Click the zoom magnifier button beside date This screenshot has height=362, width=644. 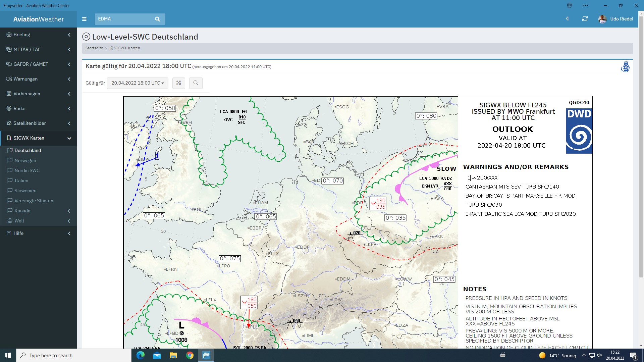point(196,83)
